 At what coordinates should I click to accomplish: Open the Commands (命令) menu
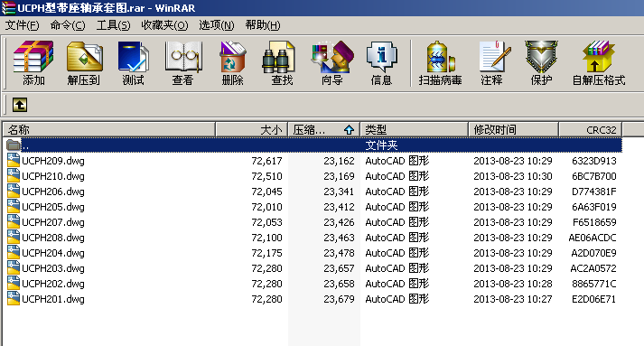68,25
